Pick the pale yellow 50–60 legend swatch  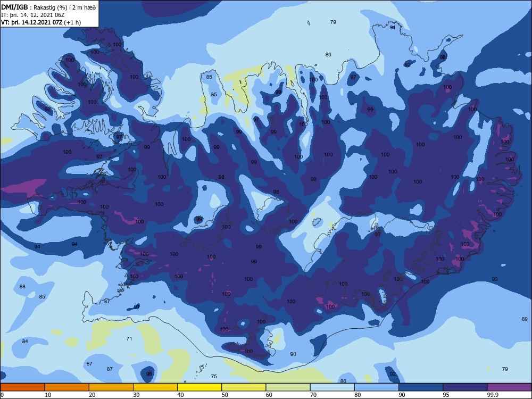tap(244, 387)
